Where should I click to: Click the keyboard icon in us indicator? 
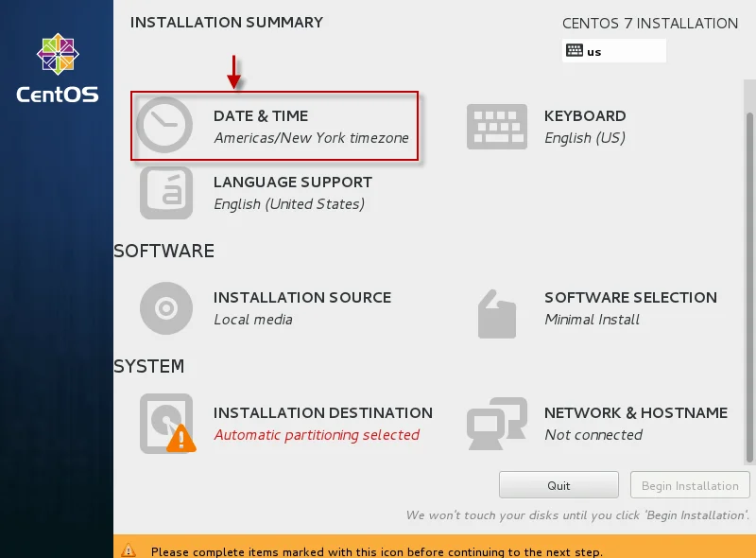[x=575, y=50]
